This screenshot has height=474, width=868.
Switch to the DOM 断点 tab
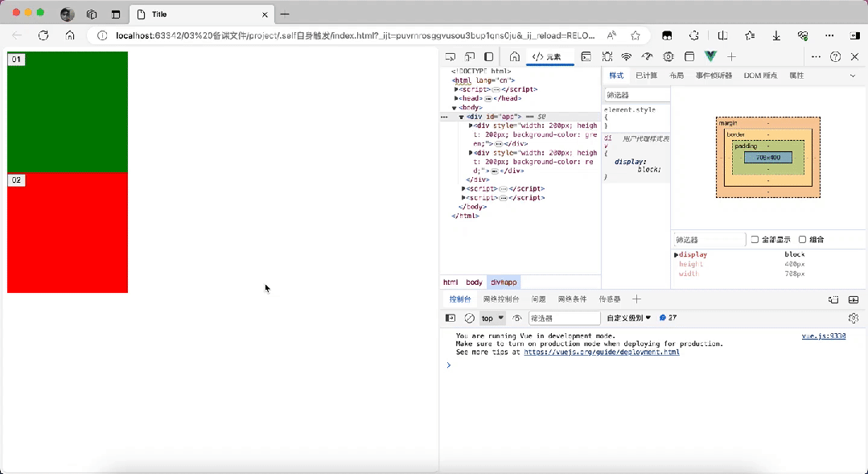(x=760, y=76)
